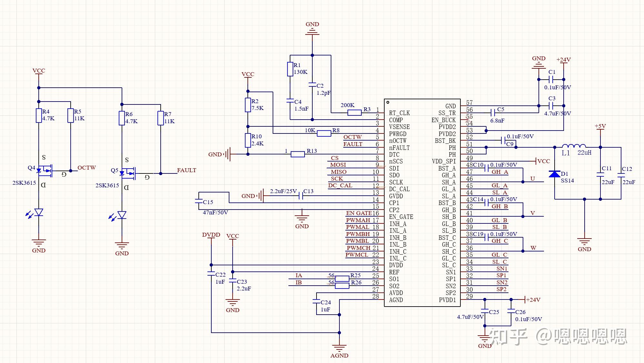The height and width of the screenshot is (363, 644).
Task: Click the RT_CLK pin name on IC
Action: click(x=399, y=113)
